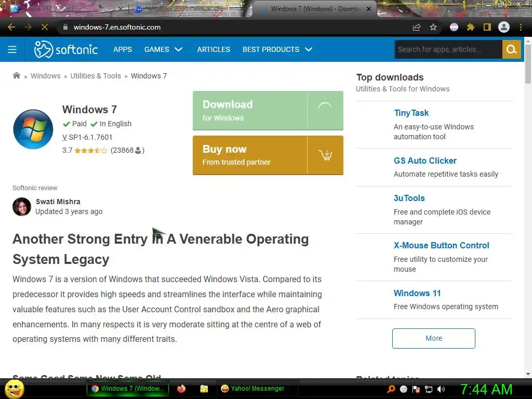
Task: Bookmark the page with the star icon
Action: [433, 27]
